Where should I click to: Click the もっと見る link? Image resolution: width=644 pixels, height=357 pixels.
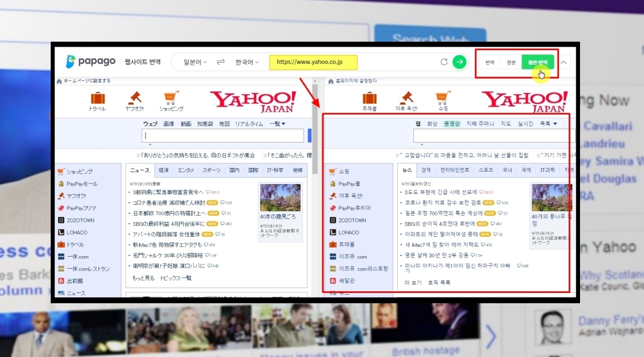point(143,278)
